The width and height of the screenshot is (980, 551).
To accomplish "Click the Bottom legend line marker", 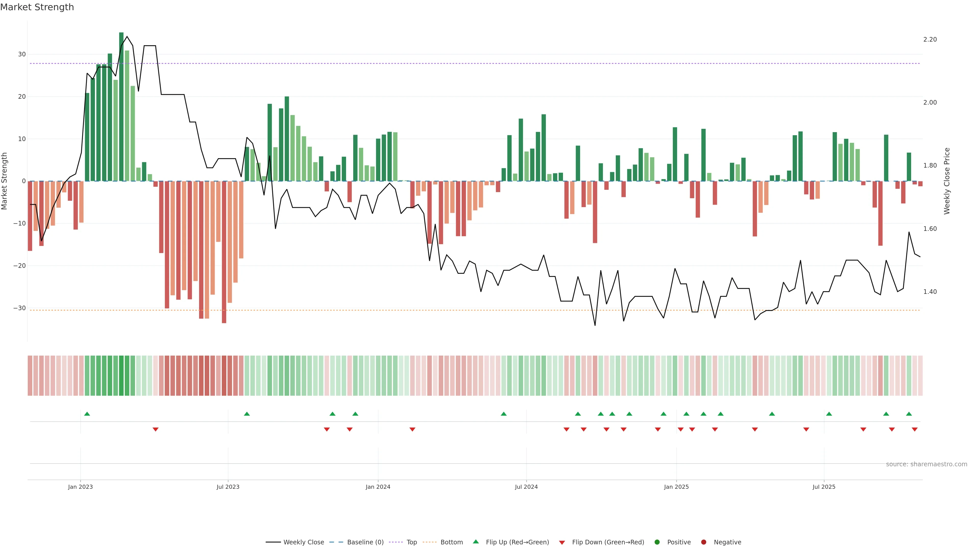I will 430,542.
